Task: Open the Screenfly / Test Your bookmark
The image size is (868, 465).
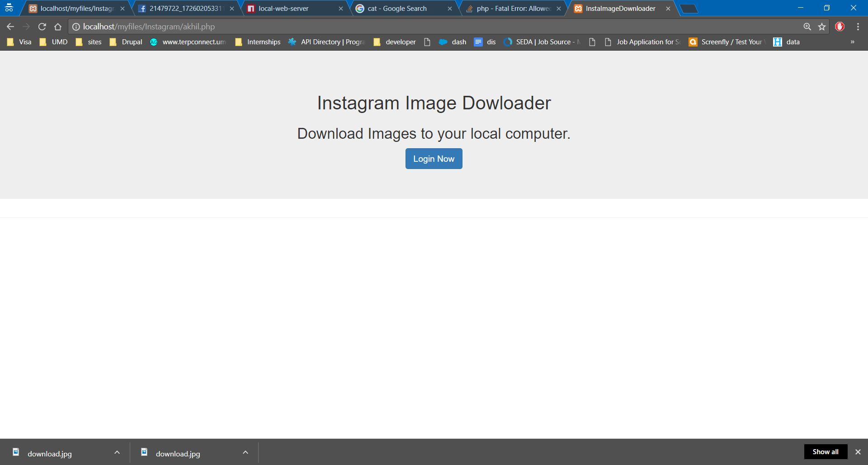Action: pyautogui.click(x=727, y=42)
